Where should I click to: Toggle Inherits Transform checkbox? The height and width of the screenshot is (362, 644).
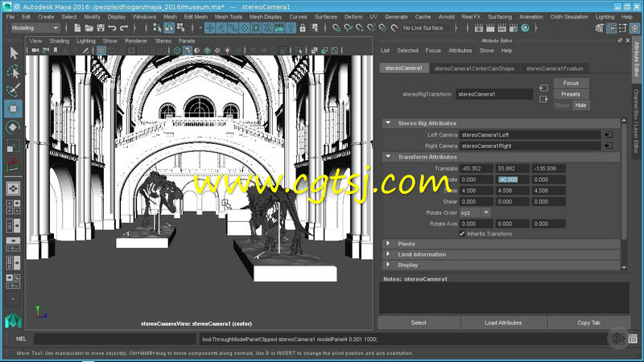point(462,233)
